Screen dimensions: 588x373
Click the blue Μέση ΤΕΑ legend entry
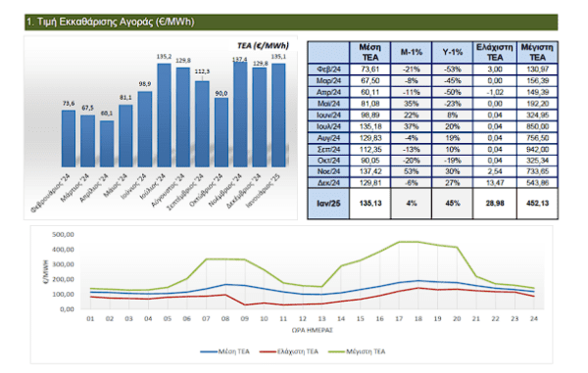tap(224, 351)
